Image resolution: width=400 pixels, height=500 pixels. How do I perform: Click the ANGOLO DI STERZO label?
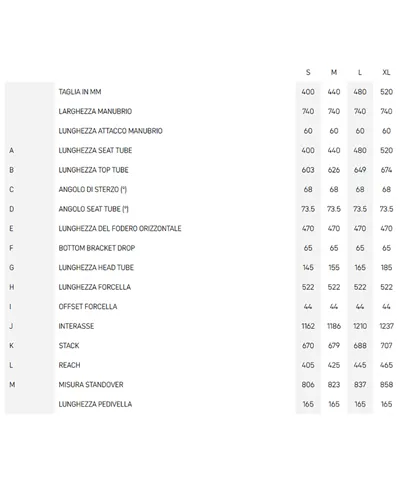pyautogui.click(x=93, y=189)
